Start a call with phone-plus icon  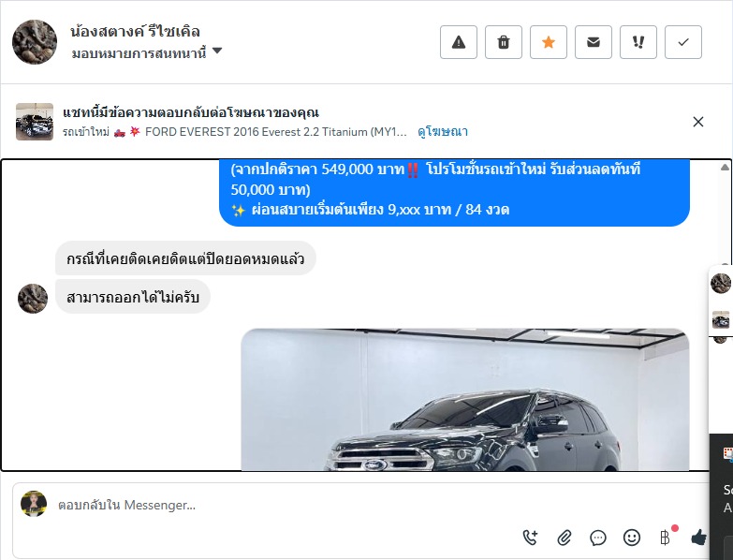point(530,538)
